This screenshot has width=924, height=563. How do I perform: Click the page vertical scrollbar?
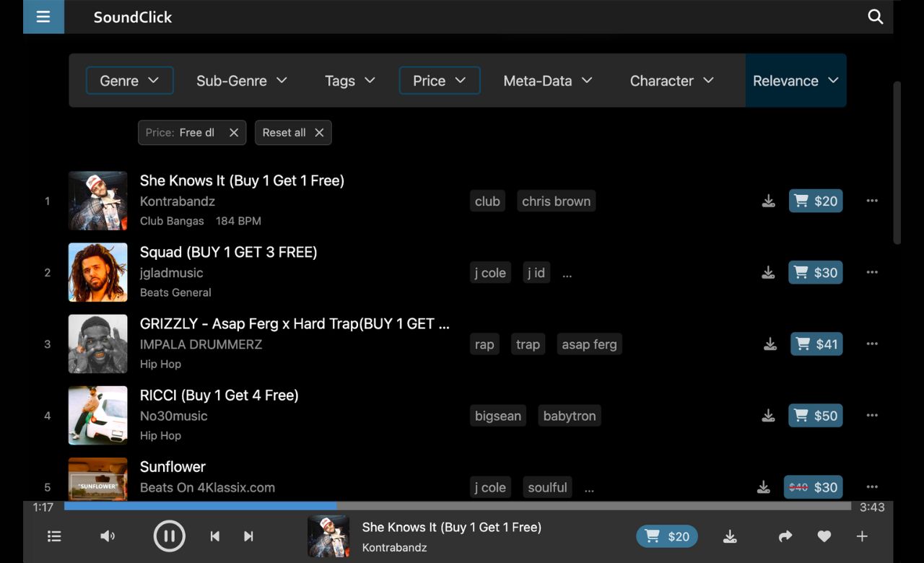(897, 162)
